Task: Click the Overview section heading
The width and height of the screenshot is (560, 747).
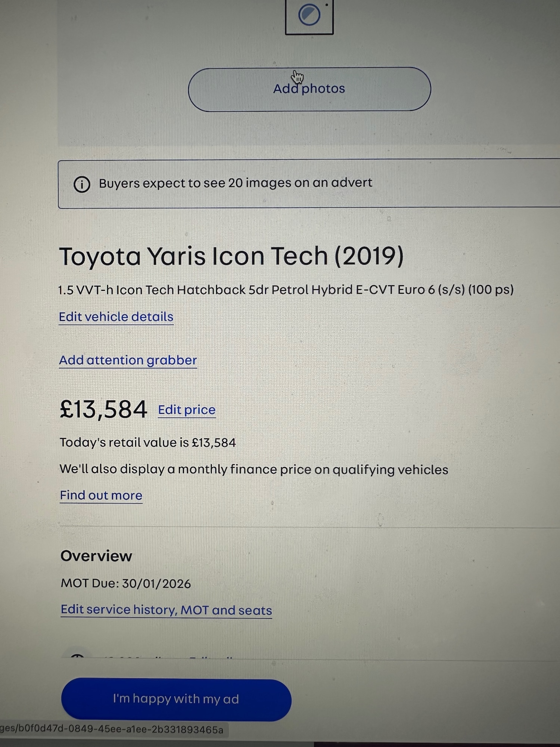Action: click(96, 556)
